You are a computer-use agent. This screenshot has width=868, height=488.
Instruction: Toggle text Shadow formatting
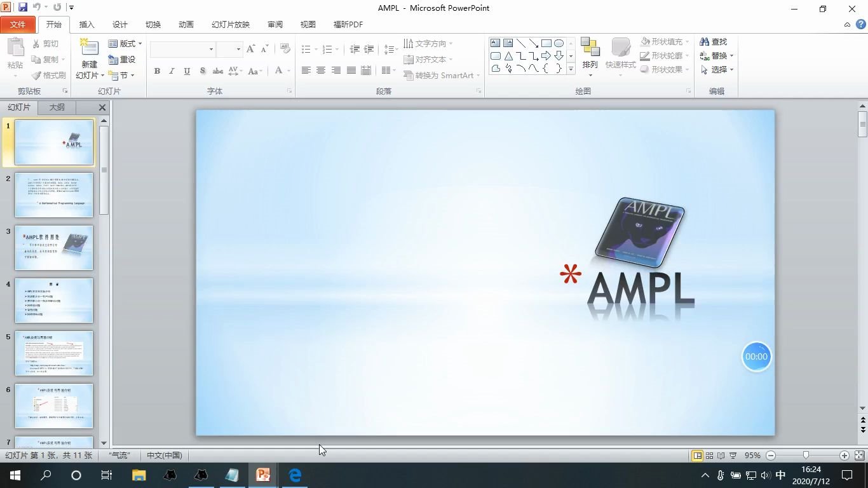pyautogui.click(x=202, y=71)
